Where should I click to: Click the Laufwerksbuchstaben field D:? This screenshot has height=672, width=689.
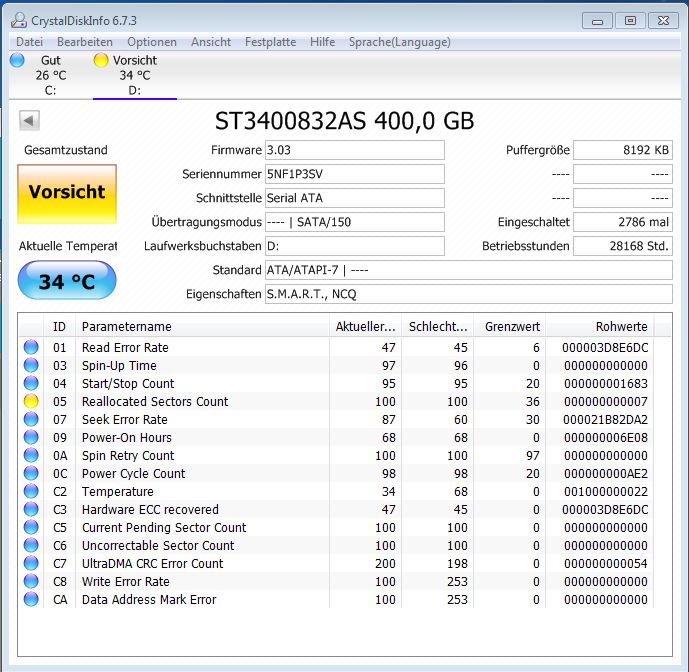pos(355,246)
